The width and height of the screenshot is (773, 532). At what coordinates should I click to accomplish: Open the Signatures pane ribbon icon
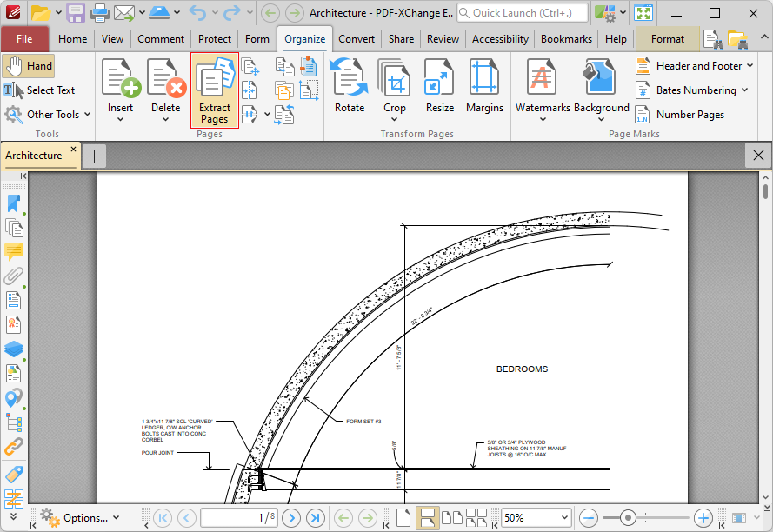coord(14,325)
